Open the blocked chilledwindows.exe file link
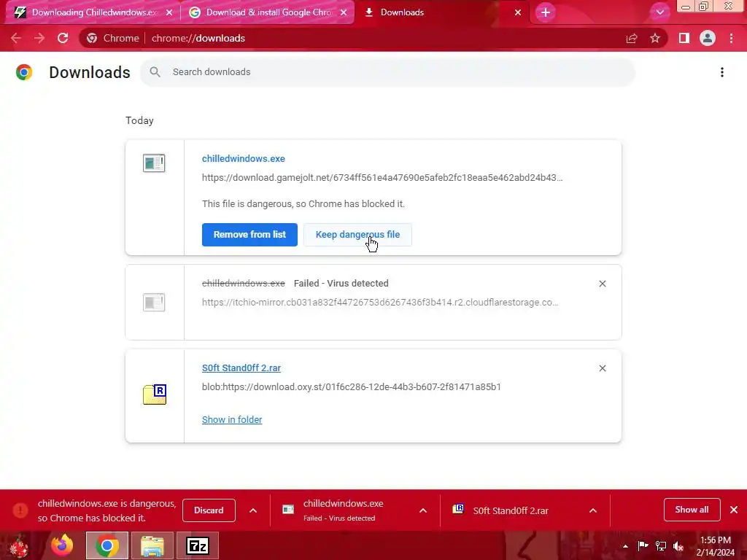The image size is (747, 560). [244, 158]
